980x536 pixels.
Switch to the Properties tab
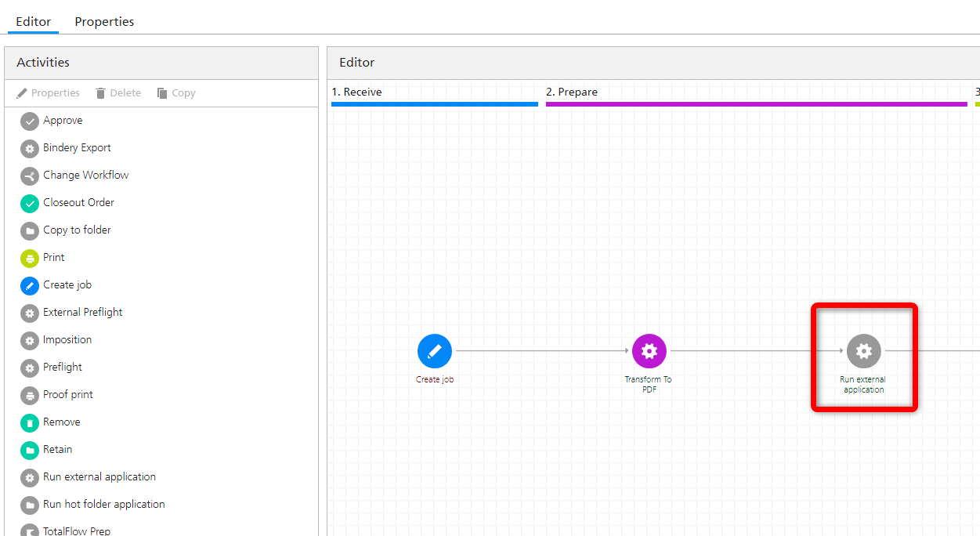tap(104, 22)
